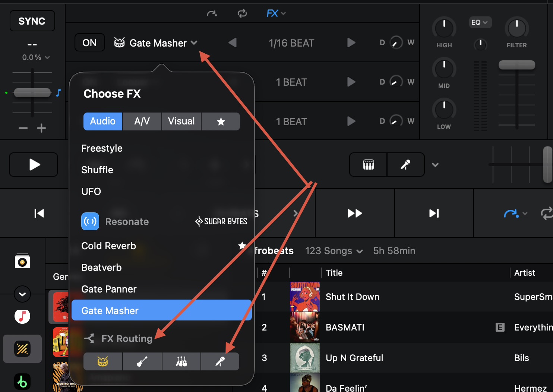Open the EQ mode dropdown
Image resolution: width=553 pixels, height=392 pixels.
479,22
